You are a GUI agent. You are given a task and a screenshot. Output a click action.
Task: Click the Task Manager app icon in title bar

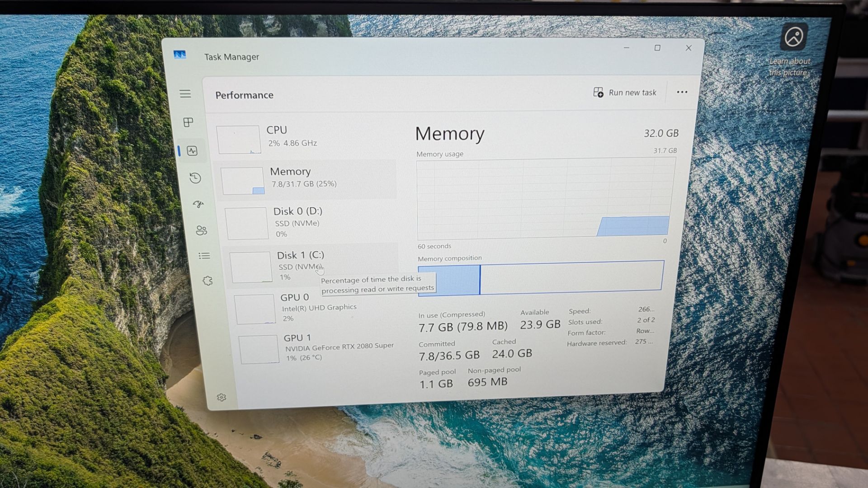(180, 55)
